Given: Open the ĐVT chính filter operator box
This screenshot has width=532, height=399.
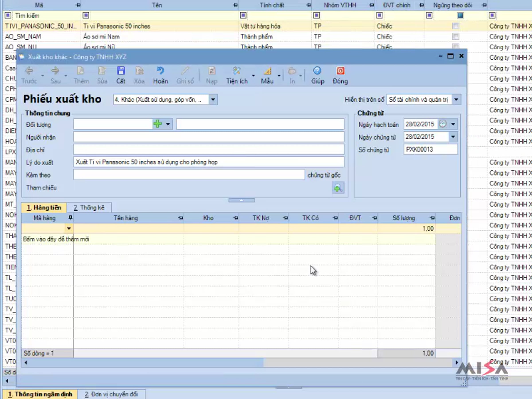Looking at the screenshot, I should click(x=379, y=16).
